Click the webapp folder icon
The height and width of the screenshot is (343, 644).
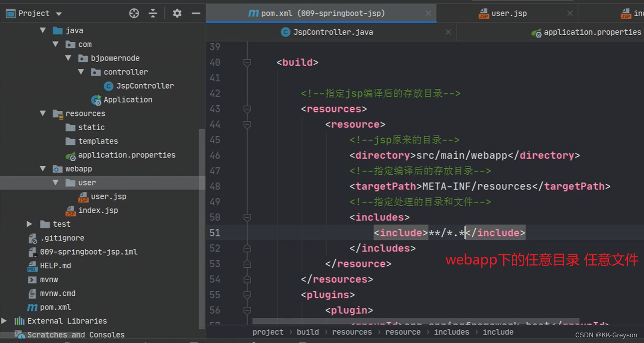(x=57, y=169)
